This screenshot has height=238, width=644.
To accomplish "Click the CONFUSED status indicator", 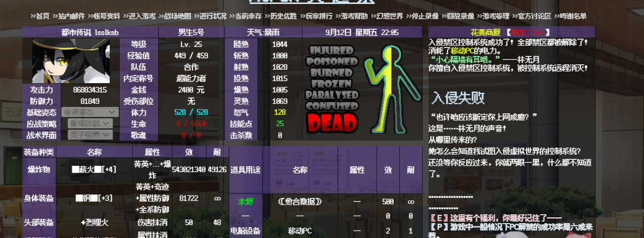I will point(331,105).
